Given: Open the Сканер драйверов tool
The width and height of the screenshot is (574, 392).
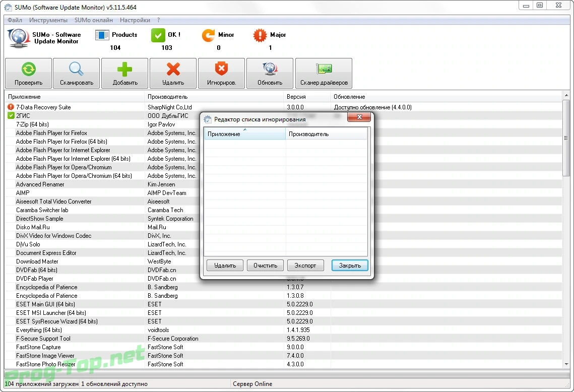Looking at the screenshot, I should 324,73.
